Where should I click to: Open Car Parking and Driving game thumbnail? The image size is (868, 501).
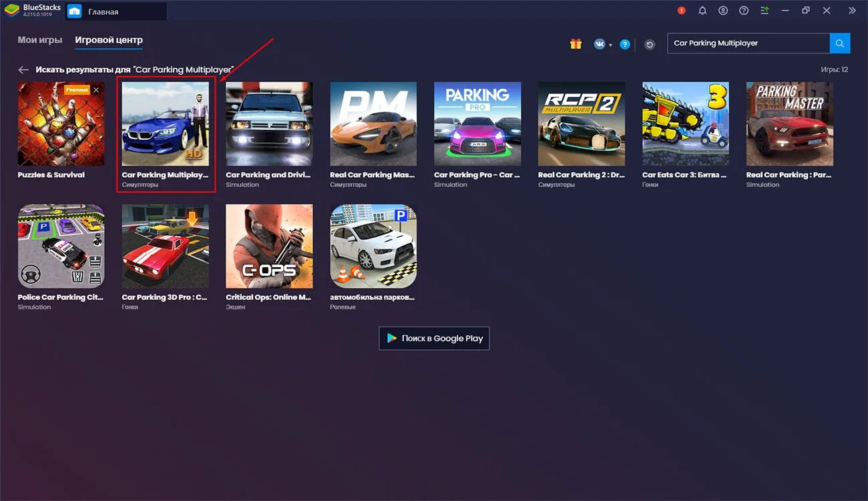(x=269, y=124)
